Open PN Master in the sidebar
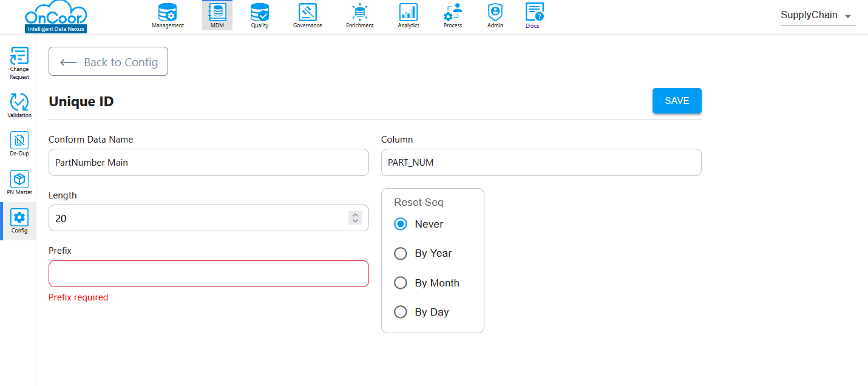868x386 pixels. coord(19,183)
